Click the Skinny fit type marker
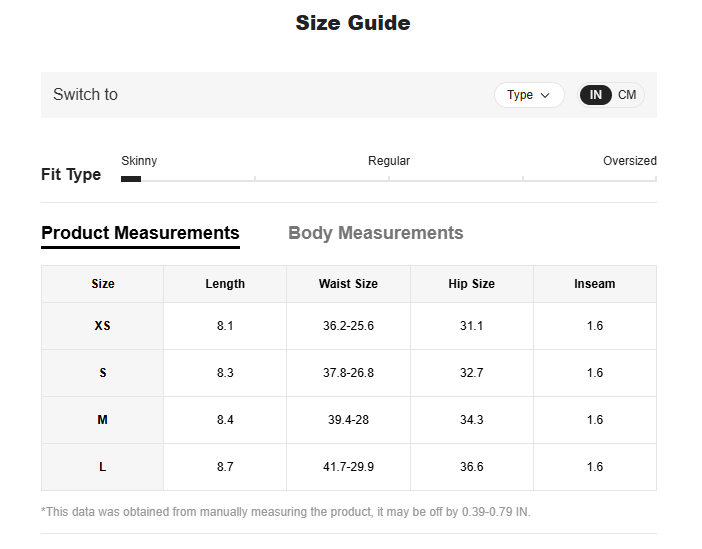The height and width of the screenshot is (549, 702). point(131,178)
